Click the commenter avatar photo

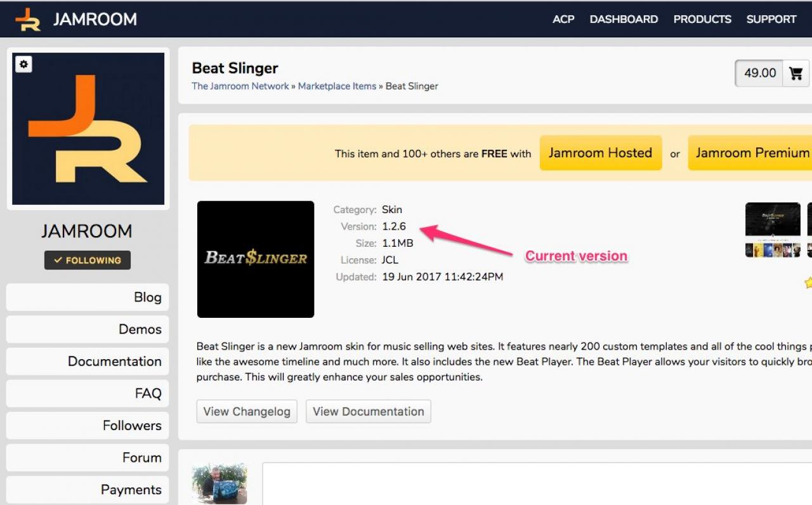pyautogui.click(x=219, y=483)
